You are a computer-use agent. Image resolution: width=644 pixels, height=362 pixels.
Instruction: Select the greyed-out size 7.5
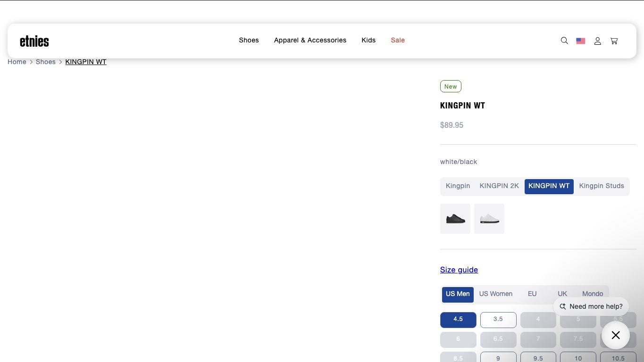(x=578, y=339)
